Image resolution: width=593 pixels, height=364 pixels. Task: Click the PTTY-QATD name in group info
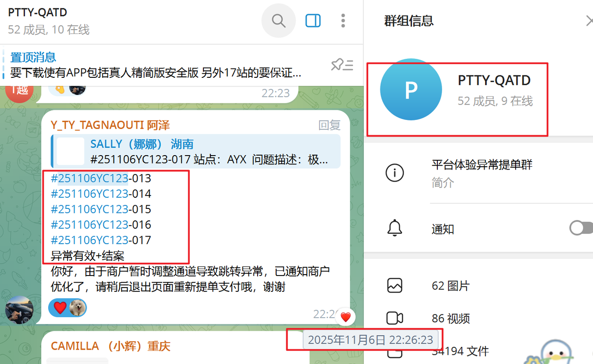[x=494, y=80]
